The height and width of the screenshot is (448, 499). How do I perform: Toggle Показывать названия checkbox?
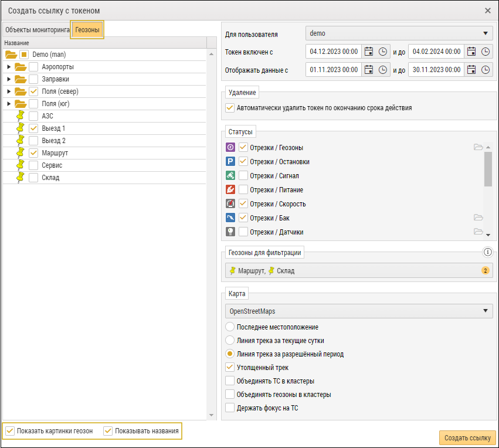pyautogui.click(x=108, y=431)
